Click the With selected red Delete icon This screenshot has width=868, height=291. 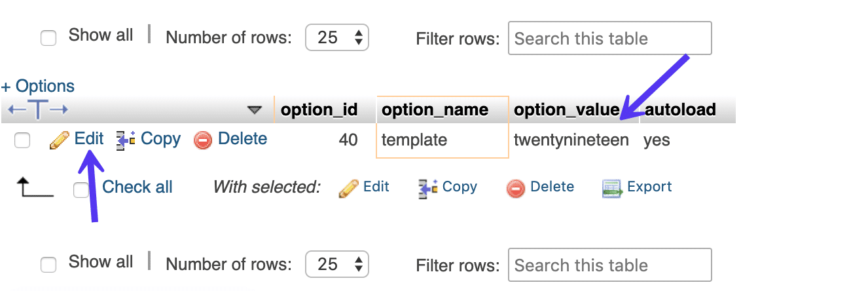pyautogui.click(x=516, y=188)
